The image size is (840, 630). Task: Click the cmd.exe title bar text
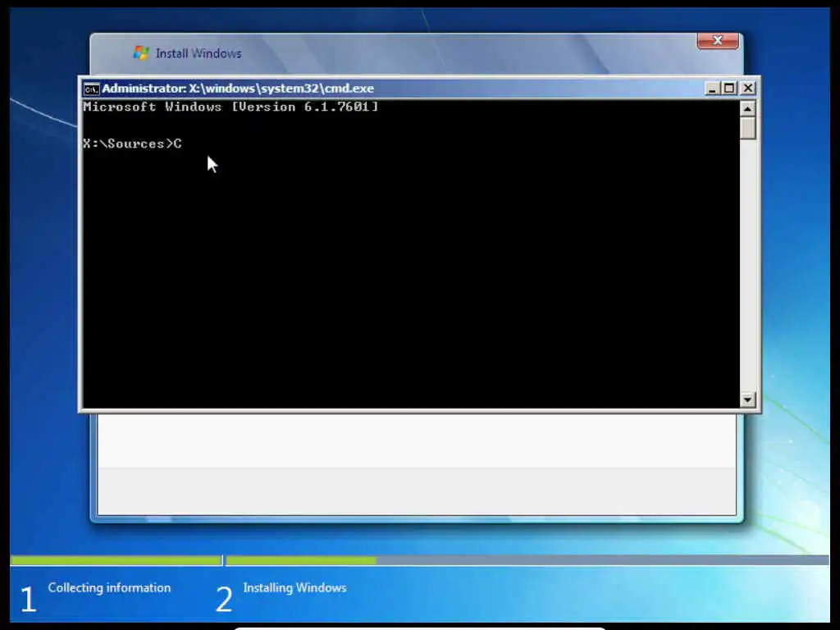[x=238, y=89]
